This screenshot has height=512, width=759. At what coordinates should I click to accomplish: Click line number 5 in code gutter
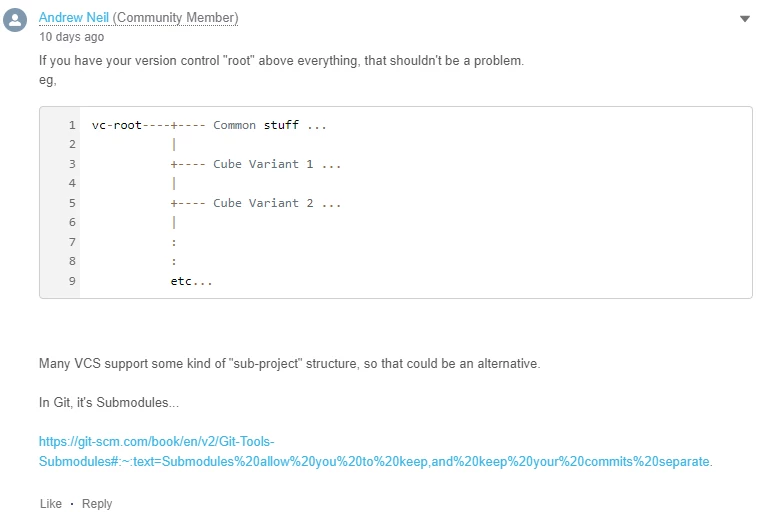click(72, 203)
